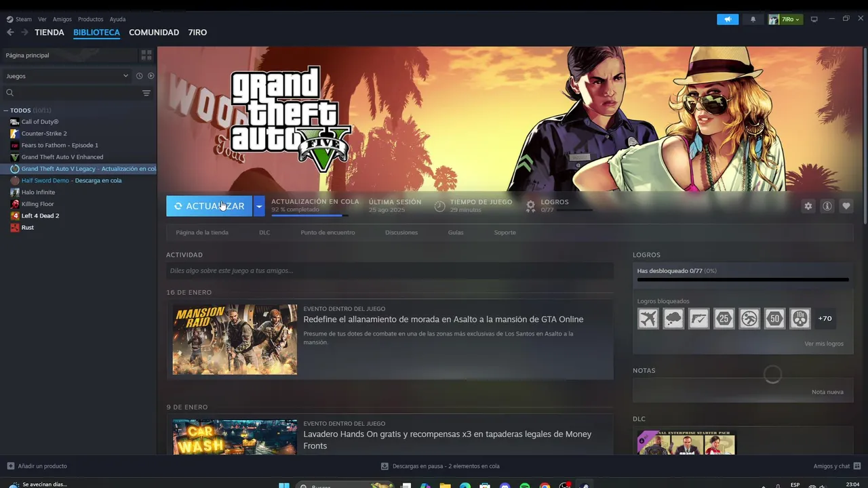The height and width of the screenshot is (488, 868).
Task: Open the Amigos menu
Action: tap(62, 19)
